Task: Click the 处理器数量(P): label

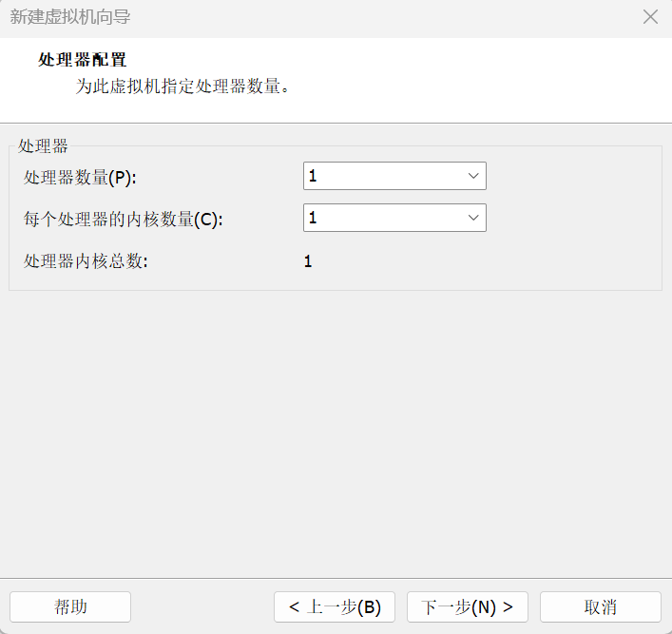Action: click(x=81, y=177)
